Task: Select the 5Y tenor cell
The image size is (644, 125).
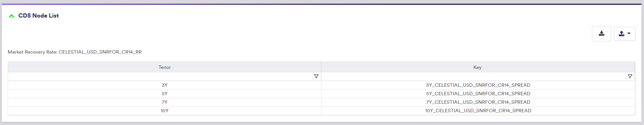Action: click(165, 94)
